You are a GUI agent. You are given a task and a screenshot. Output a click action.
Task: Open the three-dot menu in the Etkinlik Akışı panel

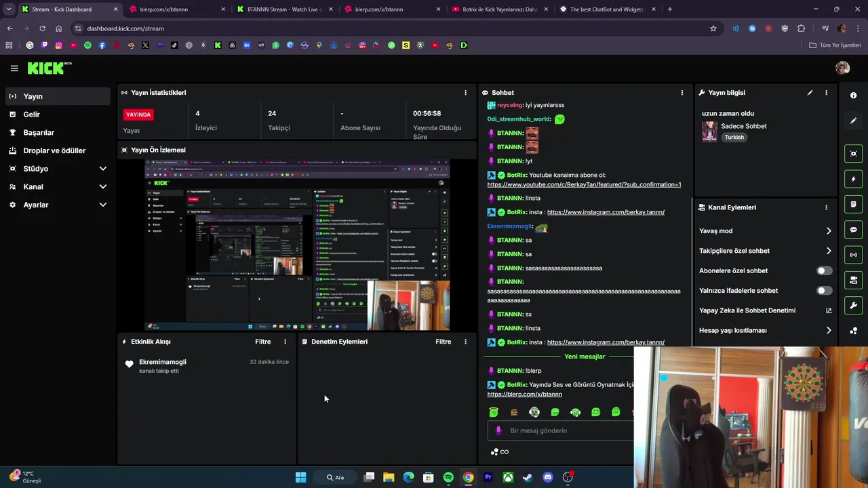(x=285, y=342)
